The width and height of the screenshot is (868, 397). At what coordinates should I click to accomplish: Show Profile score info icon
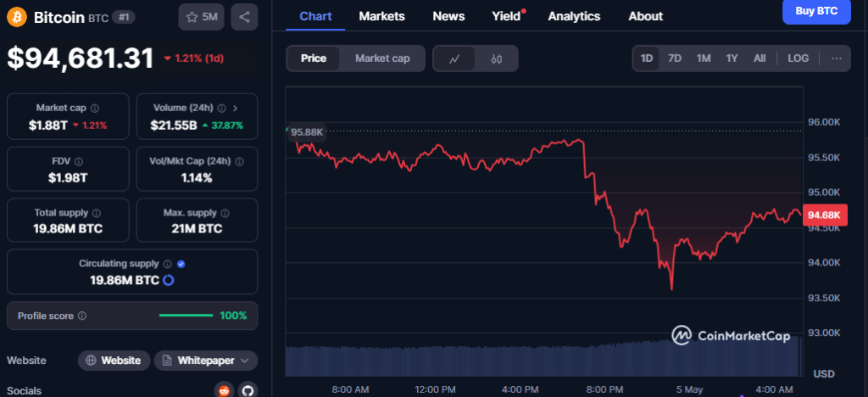(x=82, y=316)
